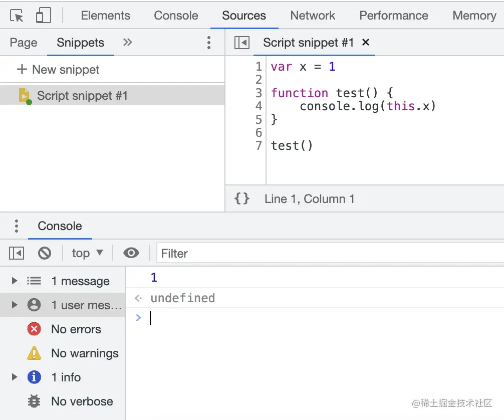Click line number 4 in the gutter
Image resolution: width=504 pixels, height=420 pixels.
tap(259, 106)
